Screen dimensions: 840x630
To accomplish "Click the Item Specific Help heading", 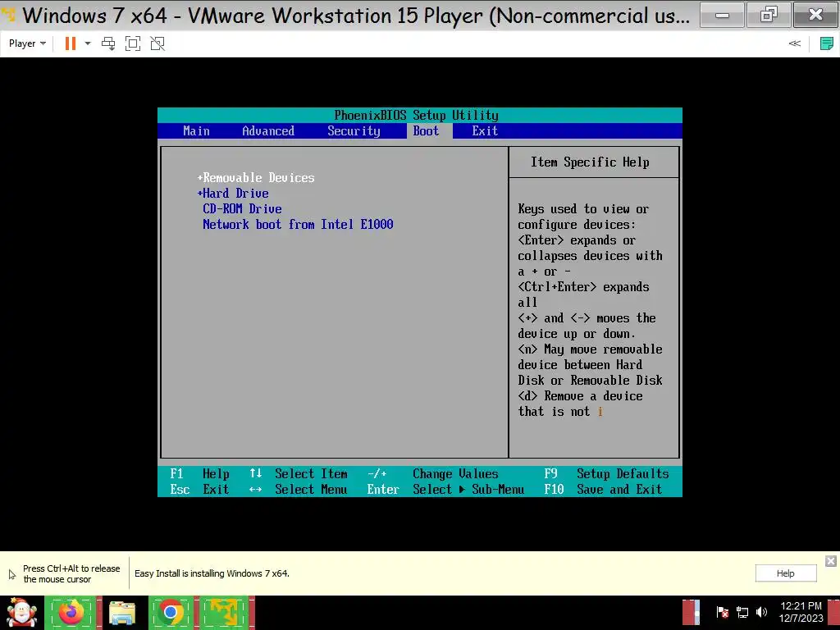I will [590, 162].
